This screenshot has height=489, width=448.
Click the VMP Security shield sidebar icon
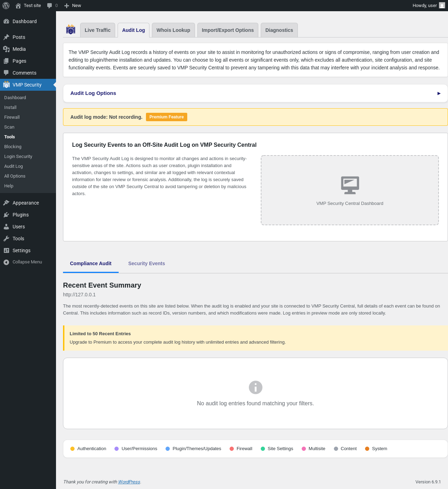click(x=6, y=84)
